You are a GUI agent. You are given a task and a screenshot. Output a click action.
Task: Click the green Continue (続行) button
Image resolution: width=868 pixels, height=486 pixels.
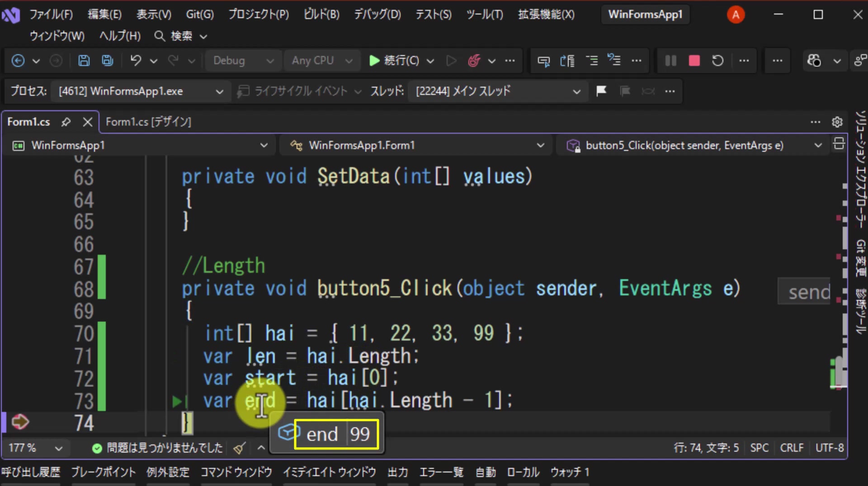[x=394, y=61]
